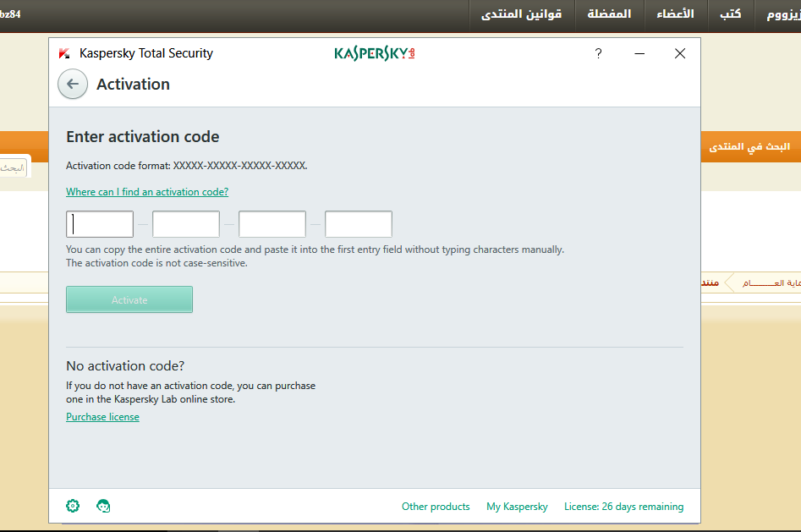Viewport: 801px width, 532px height.
Task: Open قوانين المنتدى menu in forum page
Action: 522,14
